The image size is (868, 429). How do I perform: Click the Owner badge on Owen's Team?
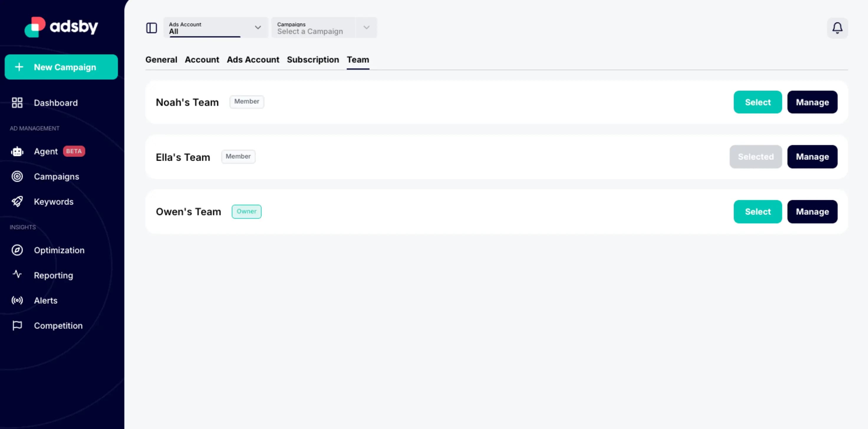[x=246, y=211]
